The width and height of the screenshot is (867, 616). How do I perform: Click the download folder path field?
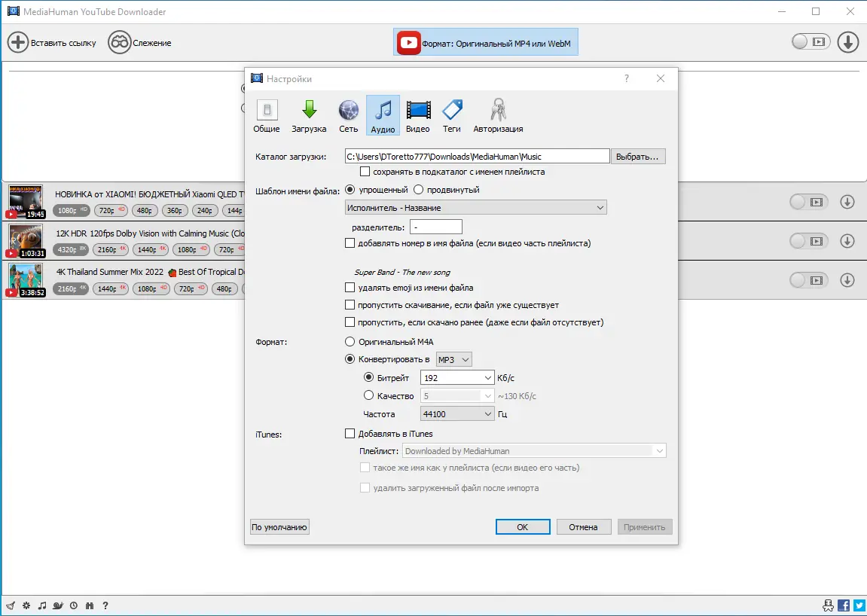pos(477,157)
